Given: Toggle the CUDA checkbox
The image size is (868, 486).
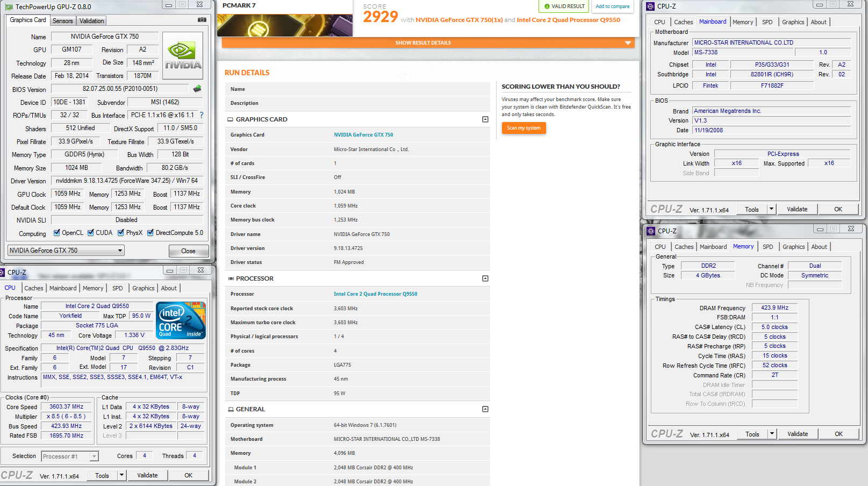Looking at the screenshot, I should 91,233.
